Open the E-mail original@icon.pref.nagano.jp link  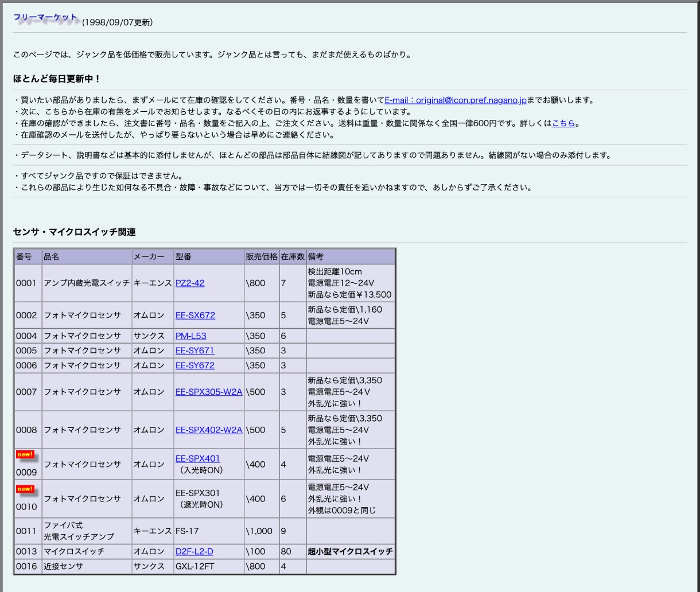tap(455, 100)
